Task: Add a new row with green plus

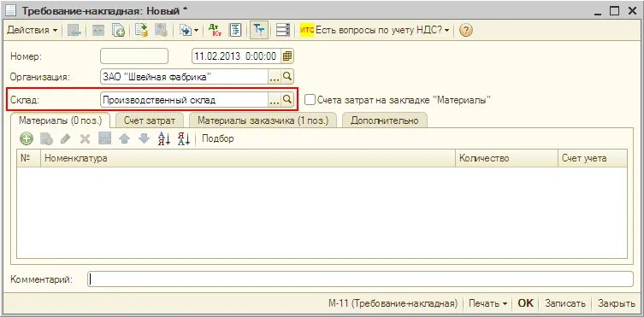Action: (x=27, y=139)
